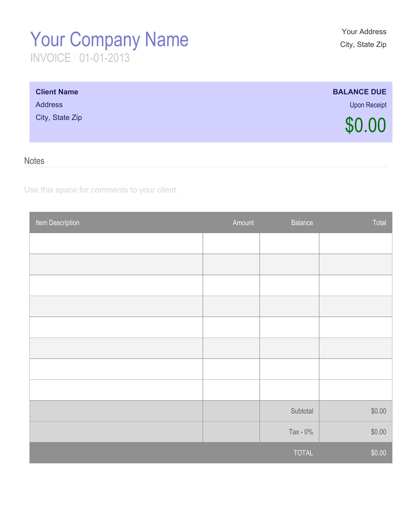Click the "Item Description" column header
Image resolution: width=411 pixels, height=532 pixels.
58,223
